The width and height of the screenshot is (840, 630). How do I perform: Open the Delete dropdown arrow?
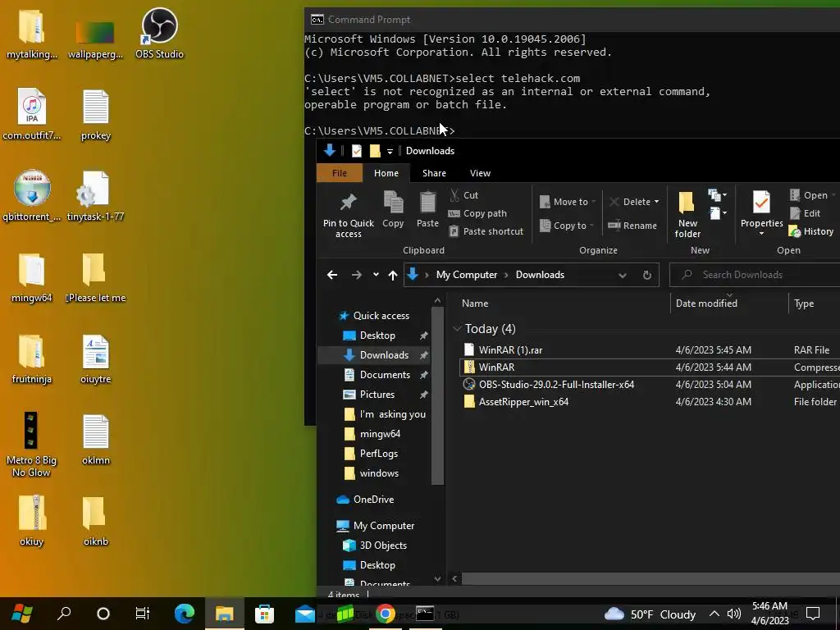click(x=656, y=202)
